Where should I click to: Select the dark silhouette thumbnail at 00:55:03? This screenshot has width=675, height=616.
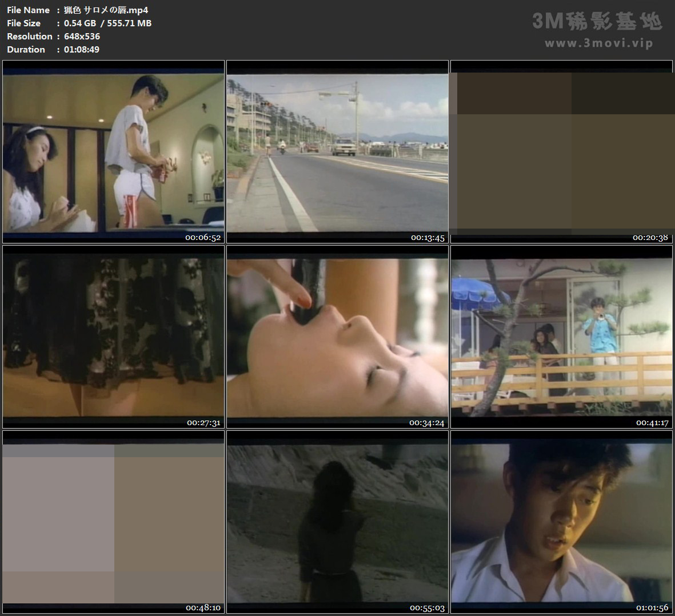click(x=337, y=522)
